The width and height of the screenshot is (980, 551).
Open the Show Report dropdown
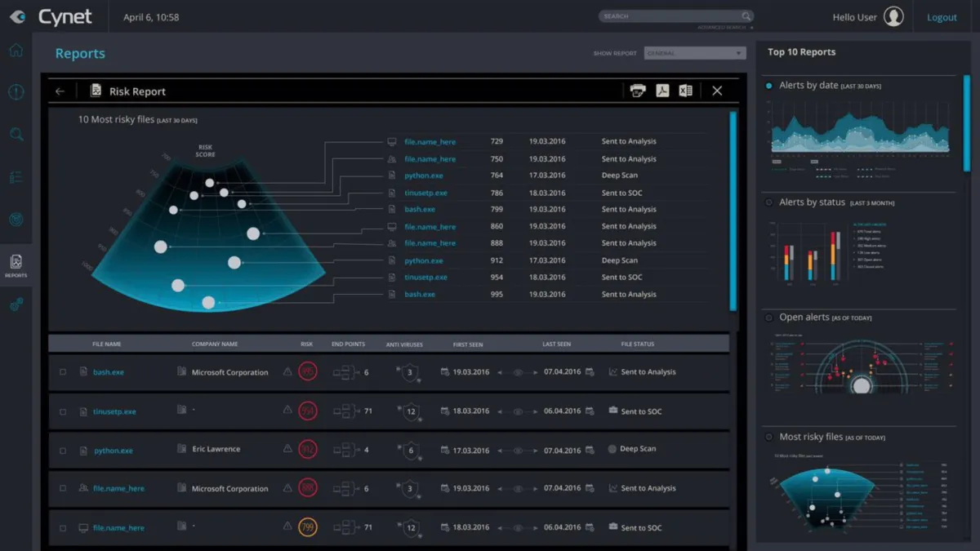695,53
